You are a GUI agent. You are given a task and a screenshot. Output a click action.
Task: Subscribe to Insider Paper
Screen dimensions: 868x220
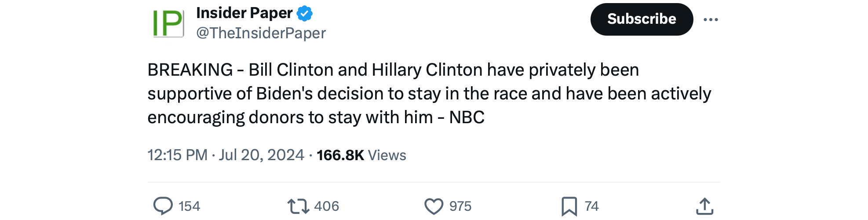pos(642,19)
